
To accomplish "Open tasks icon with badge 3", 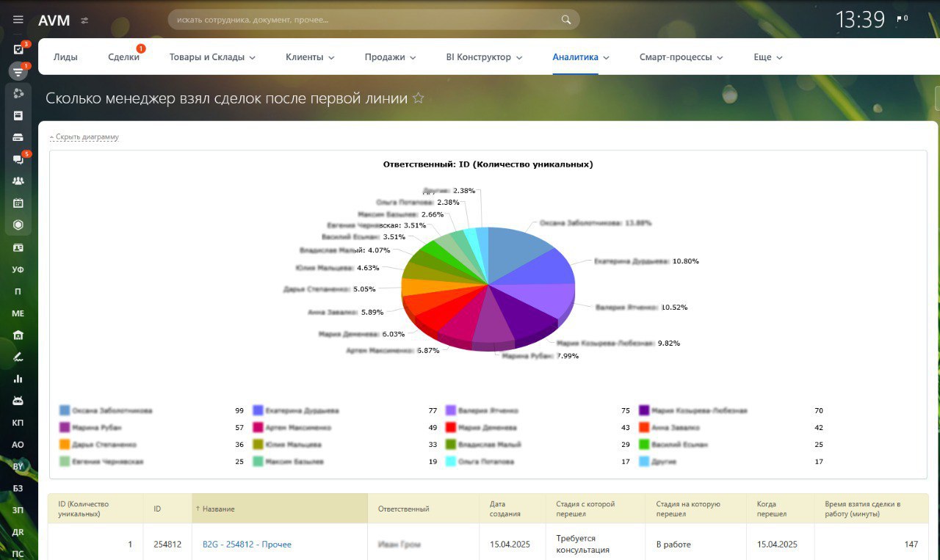I will 18,50.
